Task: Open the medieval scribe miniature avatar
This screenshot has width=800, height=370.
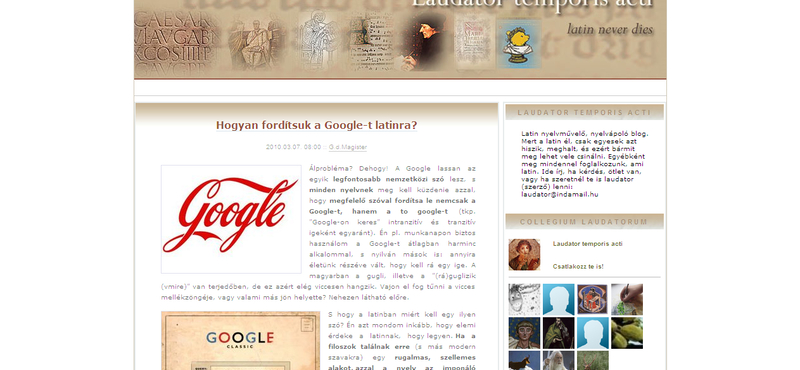Action: coord(592,300)
